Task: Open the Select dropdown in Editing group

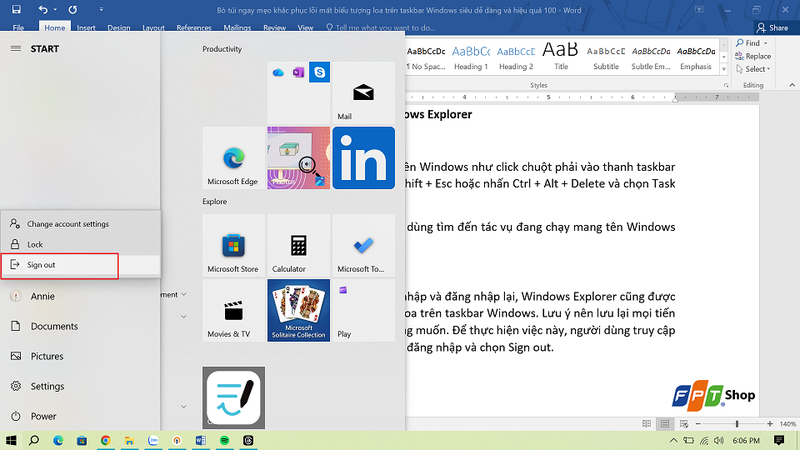Action: (x=753, y=69)
